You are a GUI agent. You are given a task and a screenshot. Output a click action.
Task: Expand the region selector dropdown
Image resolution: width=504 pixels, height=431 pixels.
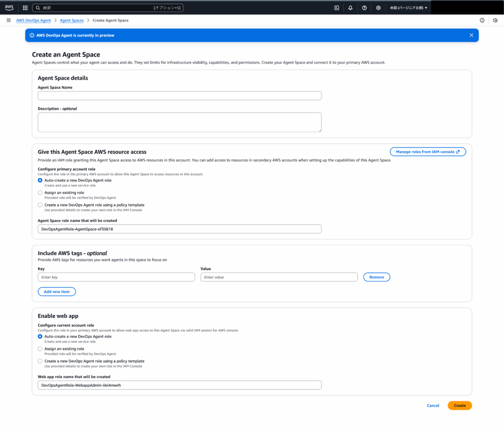coord(409,8)
